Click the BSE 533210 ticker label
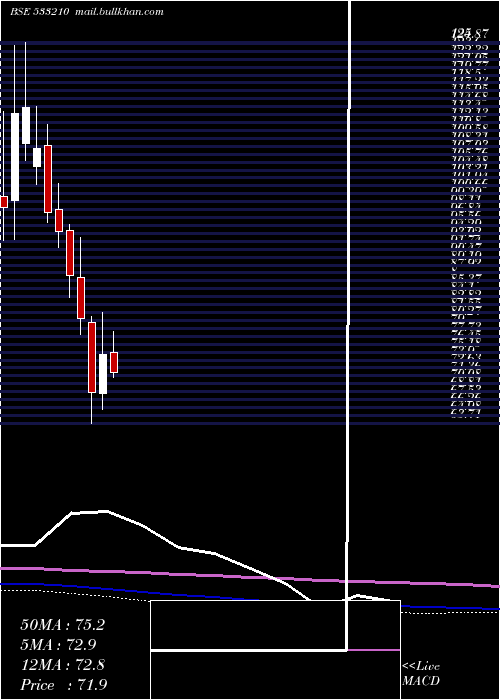This screenshot has height=700, width=500. 39,12
